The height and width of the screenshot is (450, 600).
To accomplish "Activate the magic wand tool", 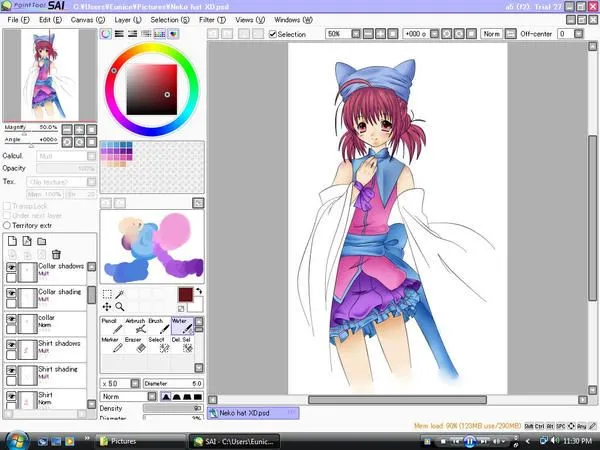I will [x=119, y=294].
